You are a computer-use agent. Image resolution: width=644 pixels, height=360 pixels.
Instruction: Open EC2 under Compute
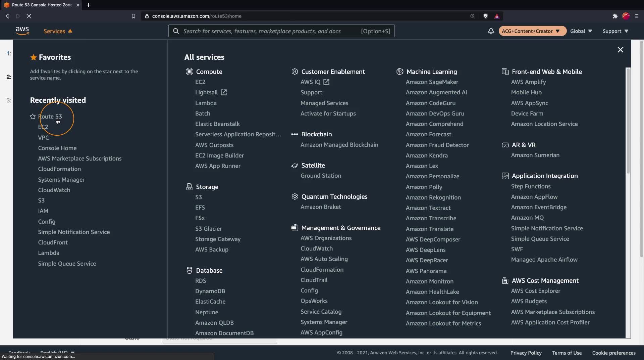click(x=200, y=82)
